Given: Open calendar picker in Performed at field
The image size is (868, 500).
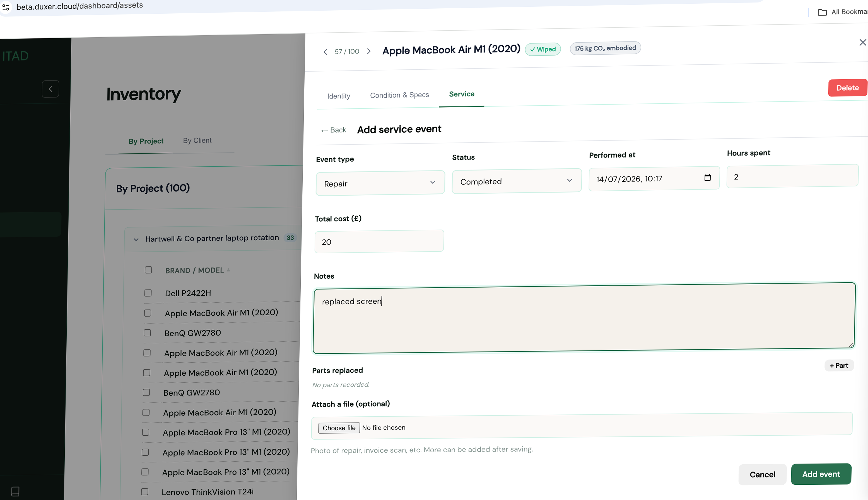Looking at the screenshot, I should [x=707, y=178].
